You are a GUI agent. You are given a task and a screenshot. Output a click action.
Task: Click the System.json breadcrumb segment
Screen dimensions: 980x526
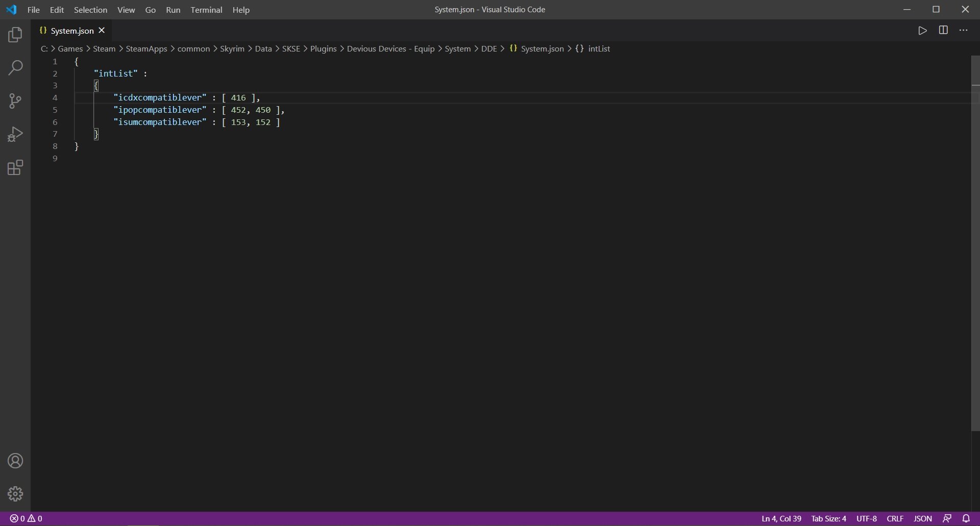(536, 48)
